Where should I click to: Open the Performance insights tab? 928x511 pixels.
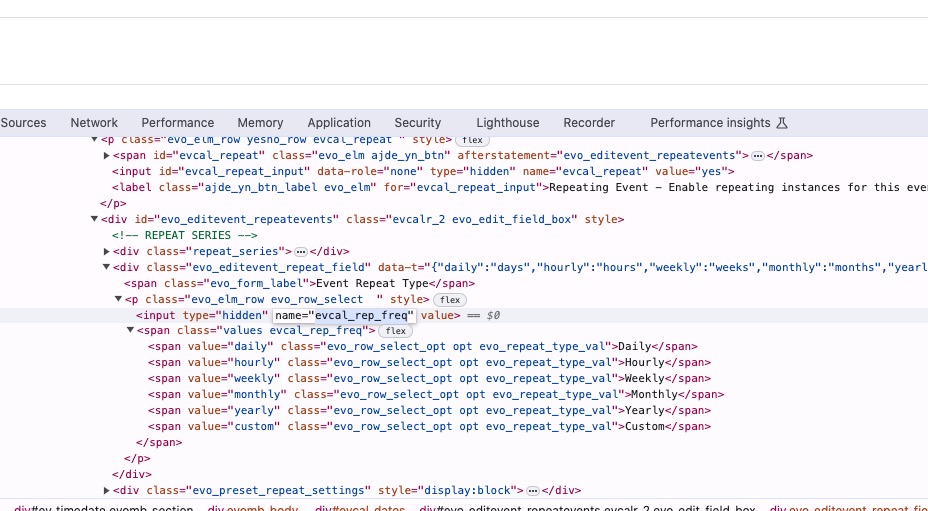click(710, 123)
